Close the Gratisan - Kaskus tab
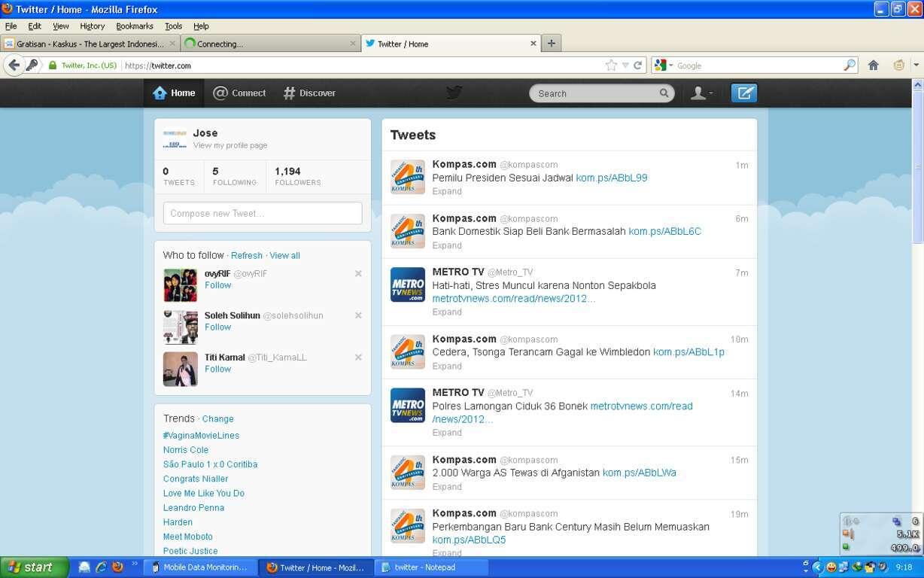 pyautogui.click(x=173, y=44)
